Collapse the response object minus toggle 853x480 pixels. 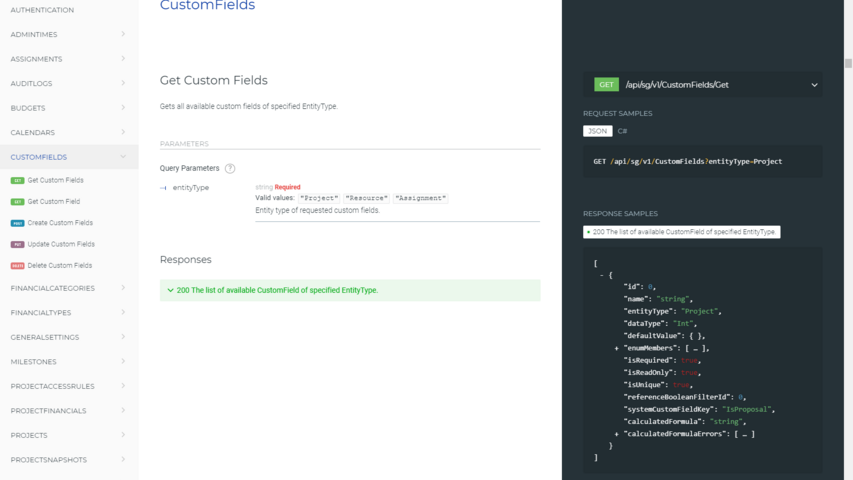click(x=601, y=274)
